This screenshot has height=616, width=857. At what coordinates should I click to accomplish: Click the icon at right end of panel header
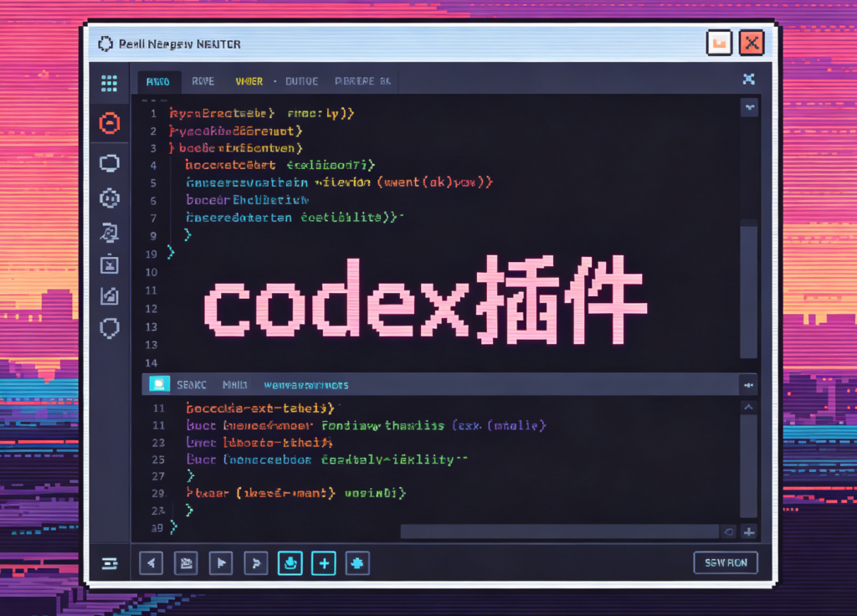749,385
